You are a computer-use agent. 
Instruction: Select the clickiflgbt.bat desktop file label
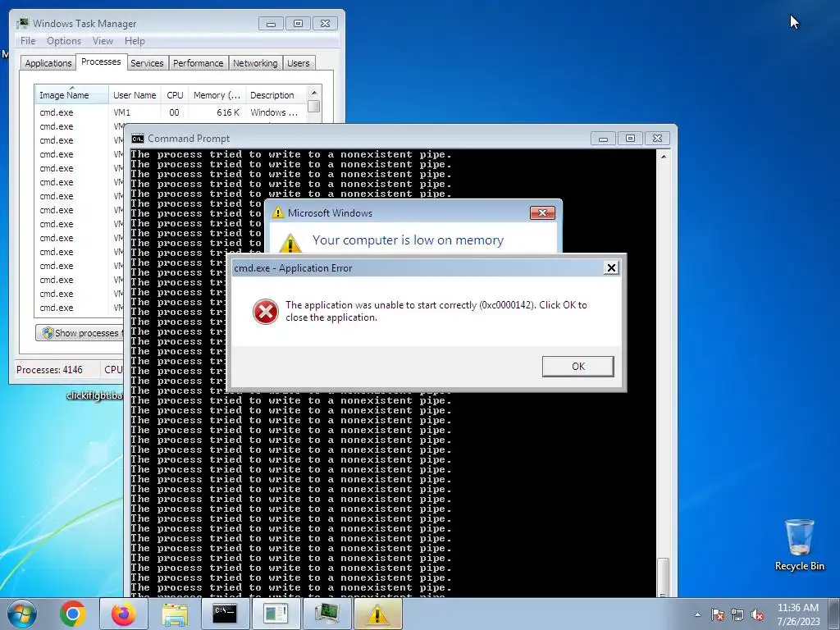tap(94, 396)
